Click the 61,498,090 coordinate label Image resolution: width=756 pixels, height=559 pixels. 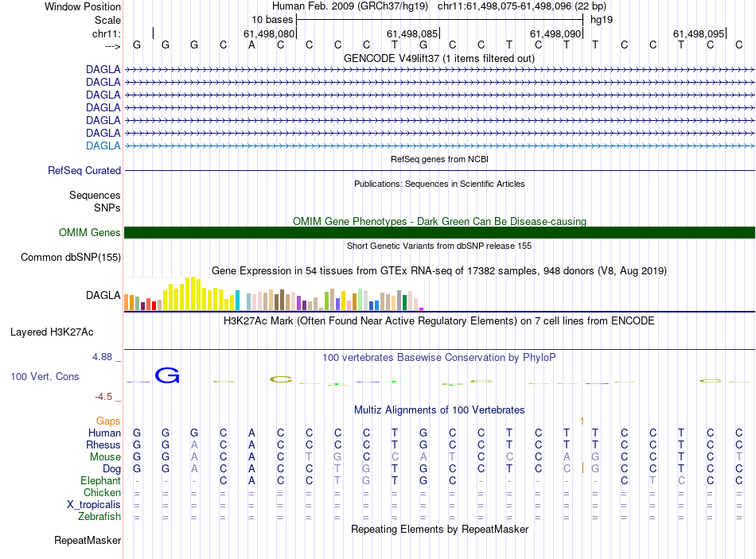click(x=555, y=33)
